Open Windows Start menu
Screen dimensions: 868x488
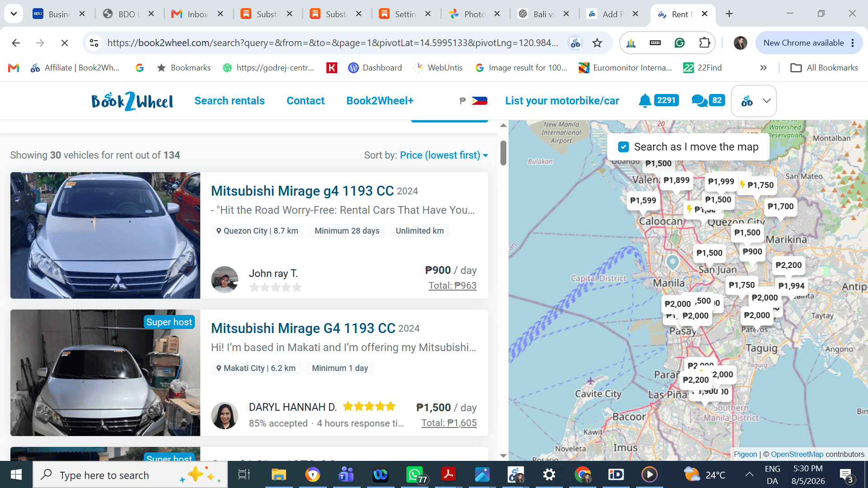click(x=16, y=475)
